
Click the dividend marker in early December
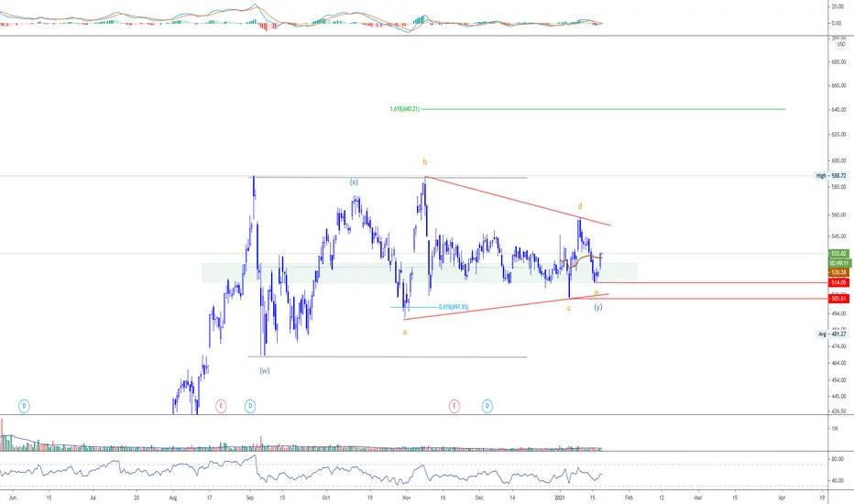(487, 406)
